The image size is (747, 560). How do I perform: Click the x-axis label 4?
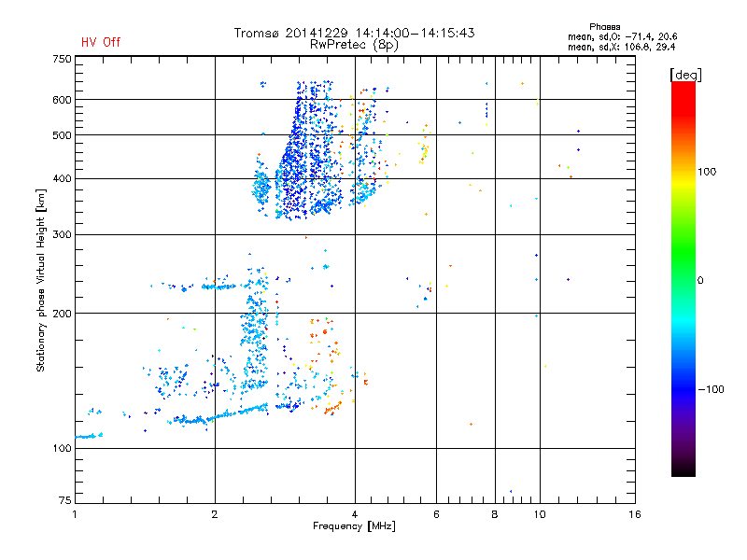point(355,514)
